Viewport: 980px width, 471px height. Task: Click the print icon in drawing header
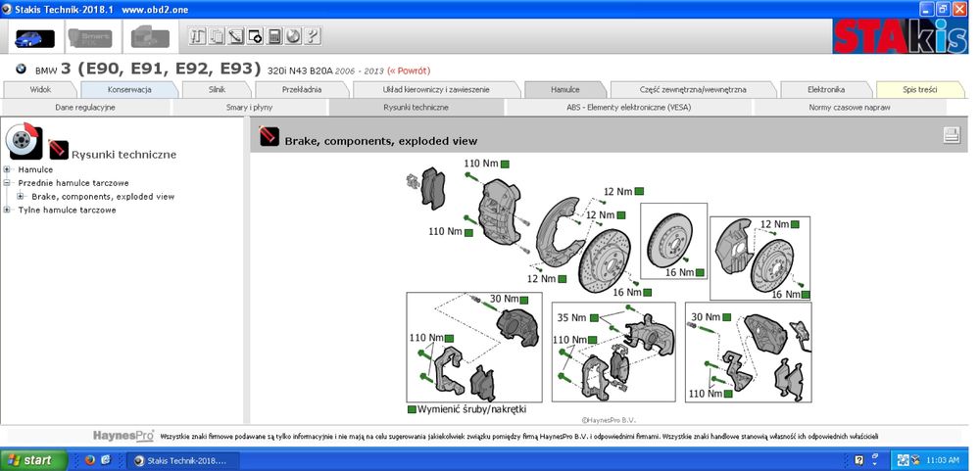click(x=952, y=135)
